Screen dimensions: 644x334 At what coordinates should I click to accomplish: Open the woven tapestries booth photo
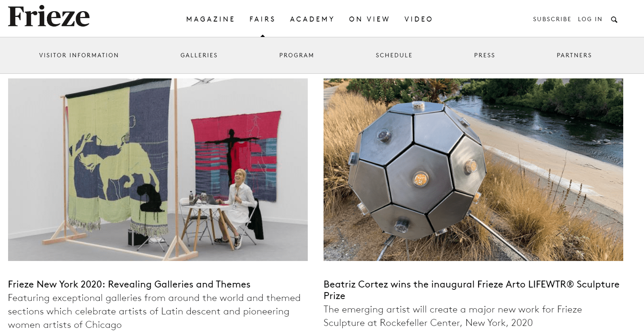(x=158, y=169)
